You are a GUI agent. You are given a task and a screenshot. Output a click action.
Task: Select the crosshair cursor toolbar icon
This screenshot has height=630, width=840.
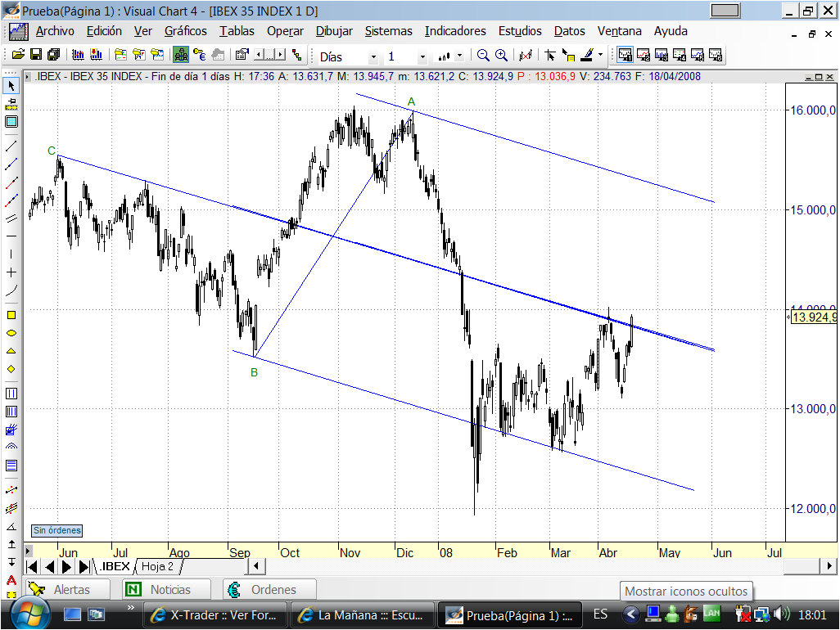click(x=549, y=55)
